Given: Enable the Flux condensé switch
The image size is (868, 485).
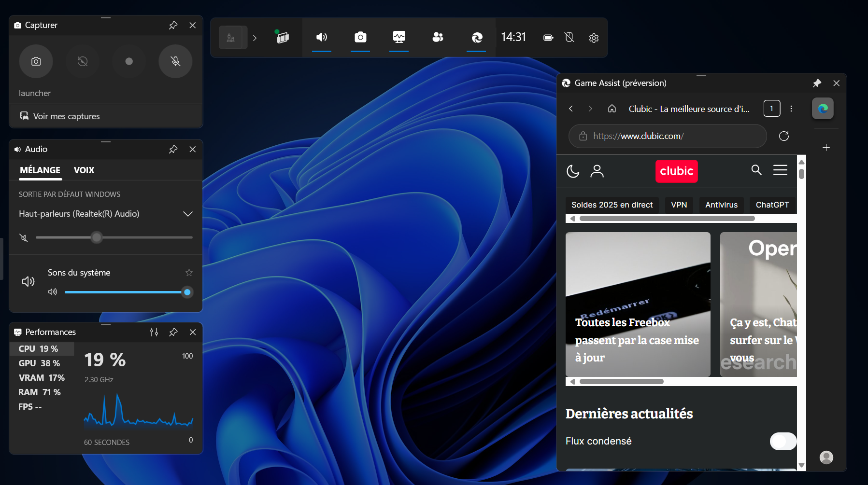Looking at the screenshot, I should click(x=783, y=441).
